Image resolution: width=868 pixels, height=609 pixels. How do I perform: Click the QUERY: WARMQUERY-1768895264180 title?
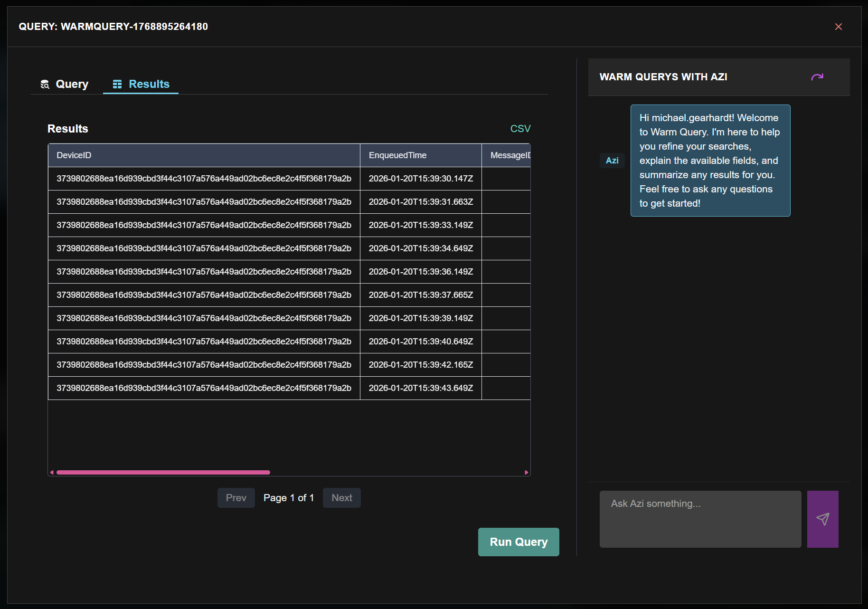click(x=113, y=27)
